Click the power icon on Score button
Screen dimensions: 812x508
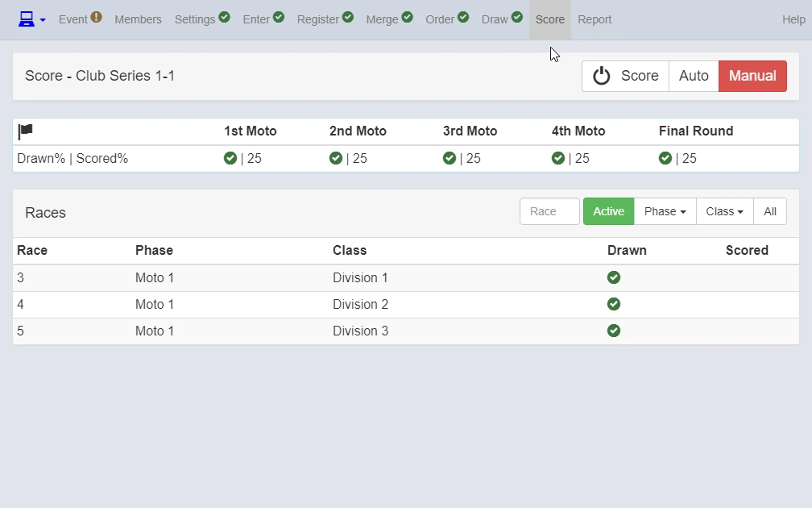601,76
